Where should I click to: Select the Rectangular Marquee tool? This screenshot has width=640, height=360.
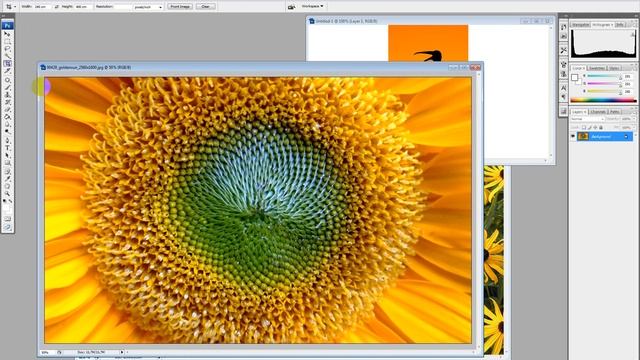7,41
